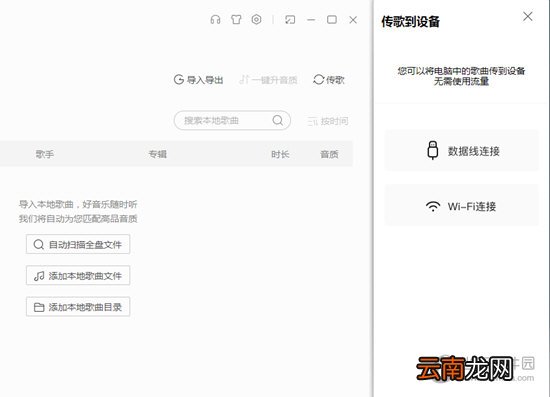Switch to mini mode icon
This screenshot has width=550, height=397.
[290, 20]
